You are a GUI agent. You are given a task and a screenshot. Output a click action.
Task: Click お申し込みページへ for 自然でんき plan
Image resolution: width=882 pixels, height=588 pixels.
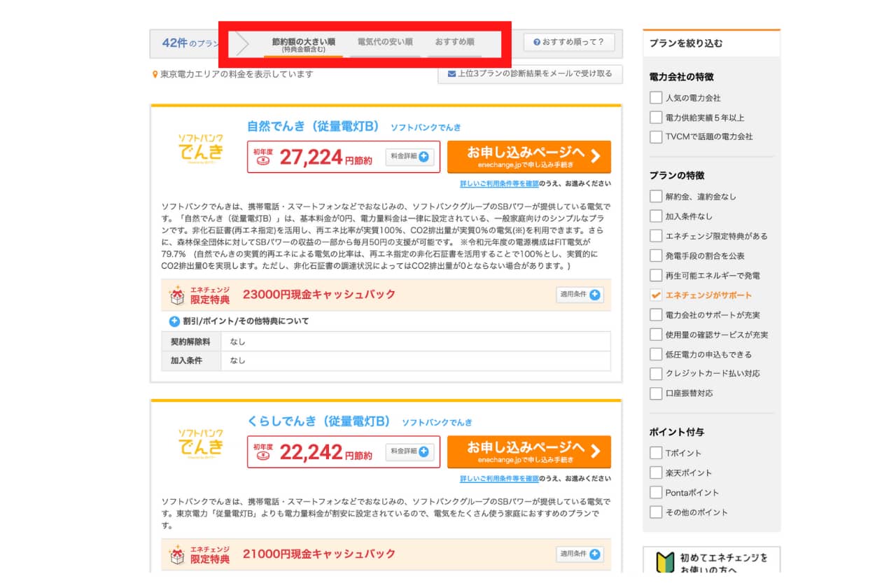529,157
